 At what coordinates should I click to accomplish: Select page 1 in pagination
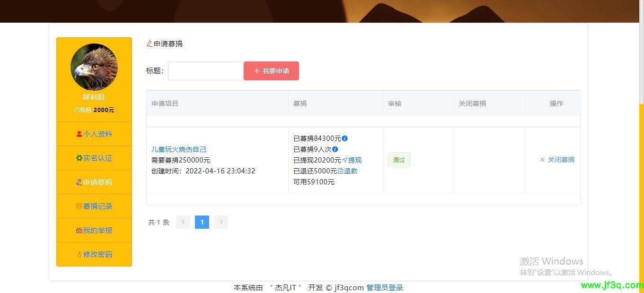coord(202,222)
